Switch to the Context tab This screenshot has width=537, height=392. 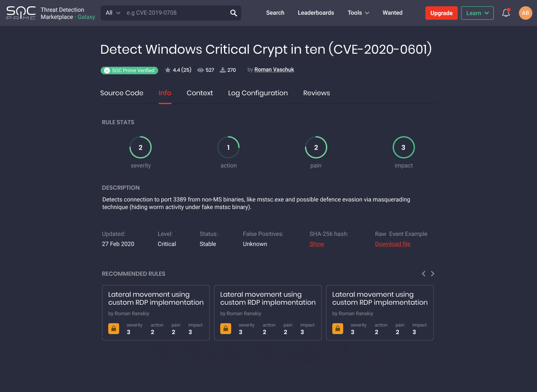point(200,93)
